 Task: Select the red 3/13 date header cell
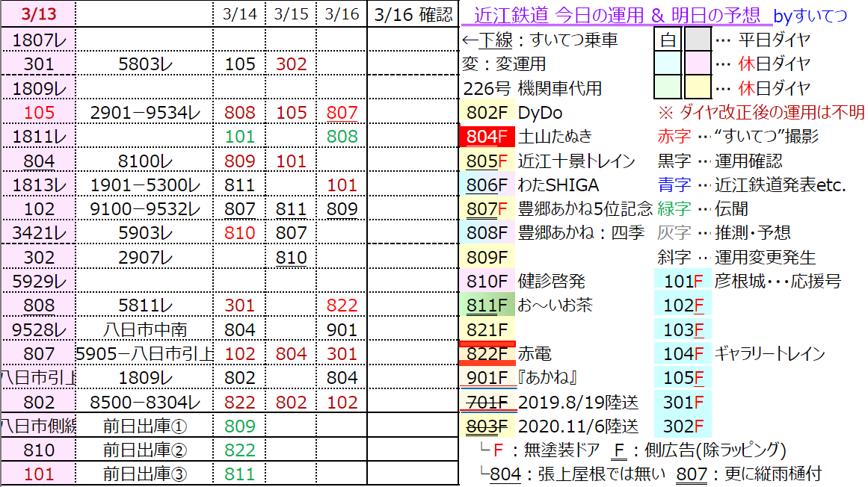point(39,14)
